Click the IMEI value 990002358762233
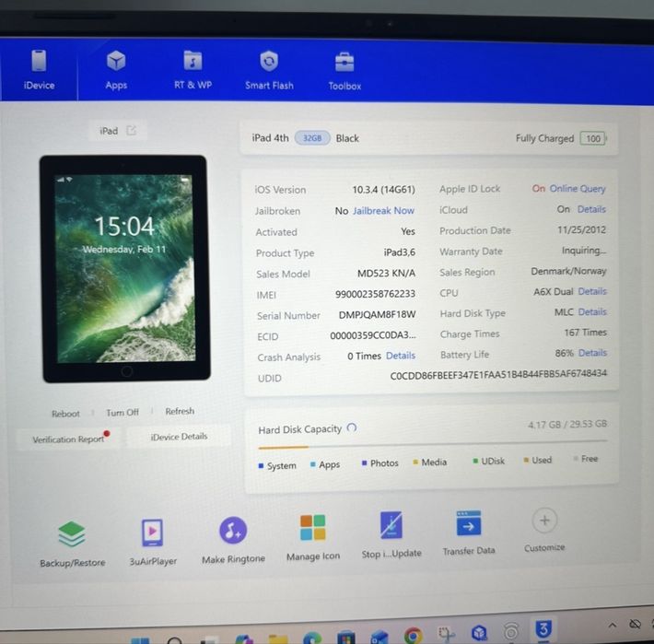Viewport: 654px width, 644px height. [375, 294]
